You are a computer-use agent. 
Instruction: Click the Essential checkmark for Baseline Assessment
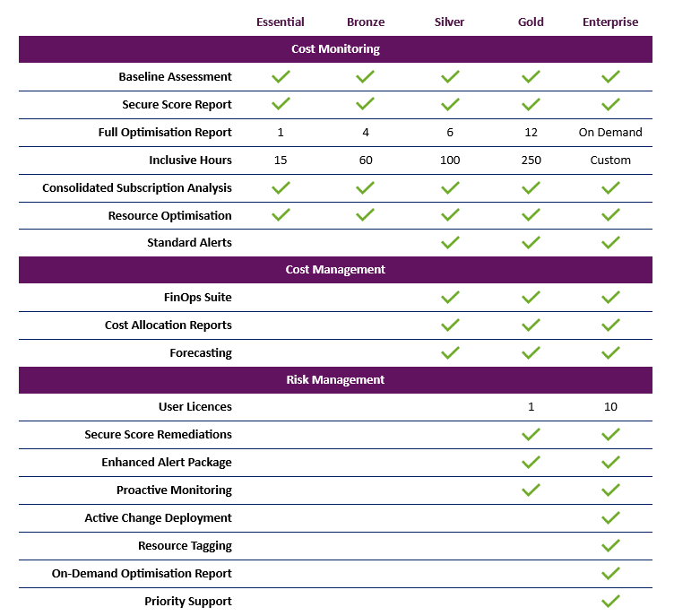[281, 77]
